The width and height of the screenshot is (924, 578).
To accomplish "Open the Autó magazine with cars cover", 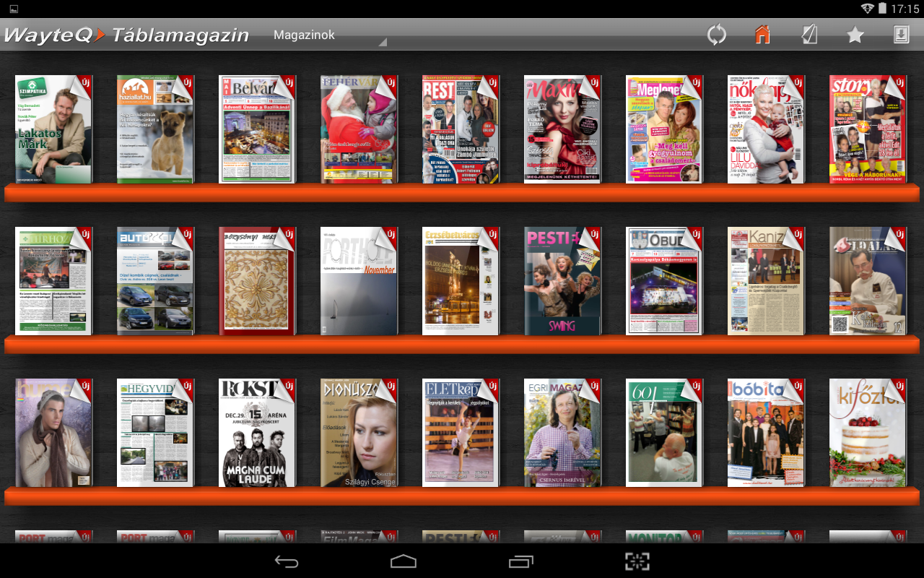I will 155,281.
